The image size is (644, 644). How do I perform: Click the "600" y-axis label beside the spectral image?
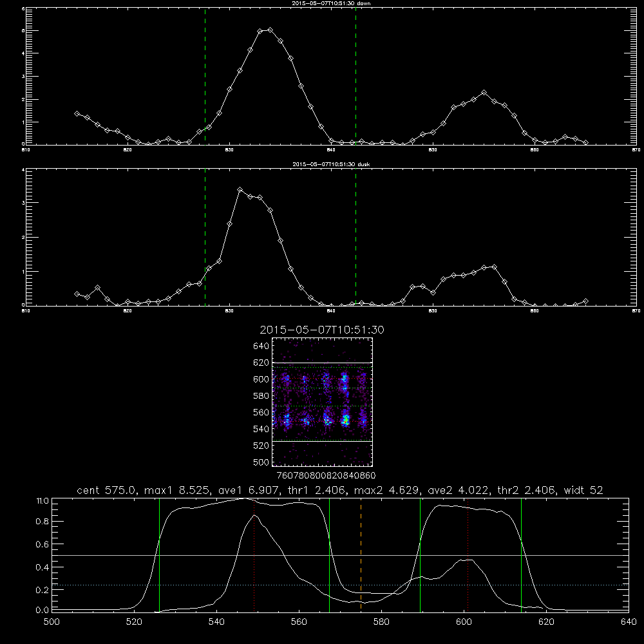(261, 379)
